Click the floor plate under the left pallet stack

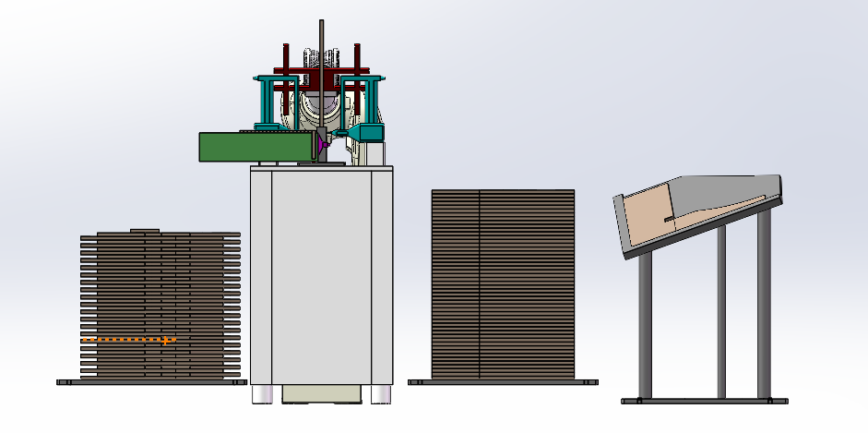pos(151,382)
